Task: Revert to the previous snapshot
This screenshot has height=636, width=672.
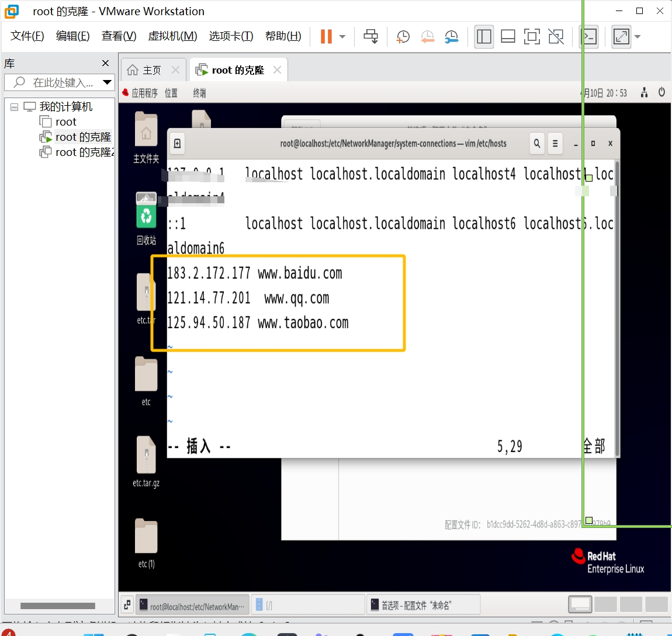Action: coord(427,37)
